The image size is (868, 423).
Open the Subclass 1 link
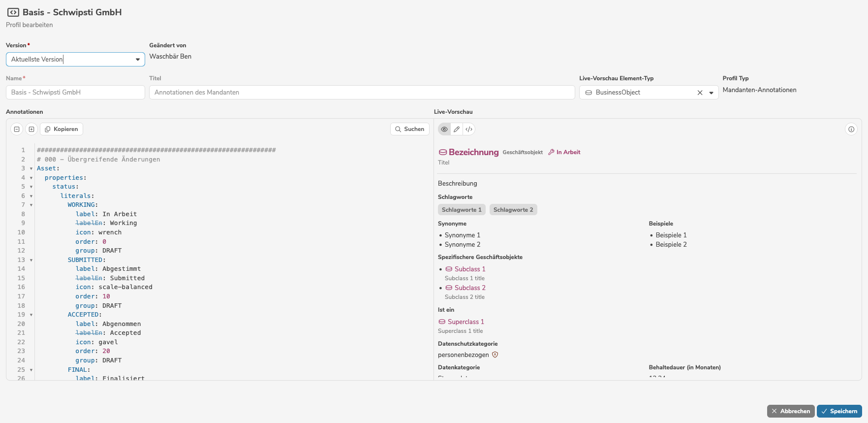470,269
